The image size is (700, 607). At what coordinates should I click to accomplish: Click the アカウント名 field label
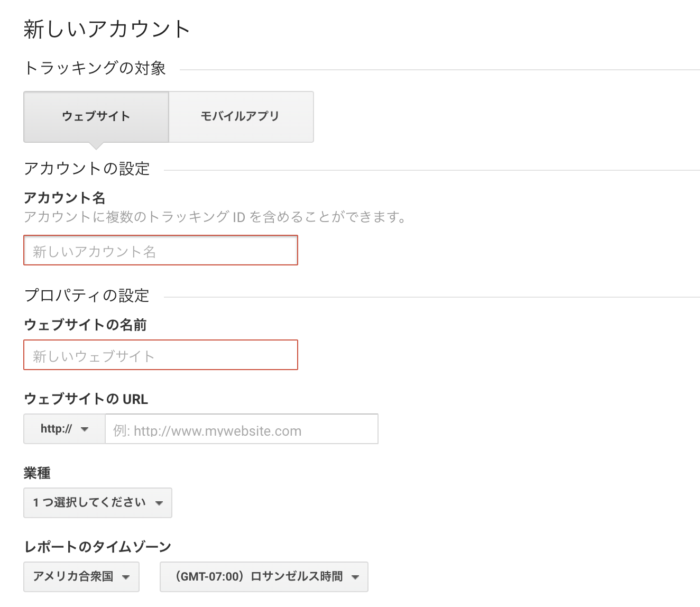(65, 198)
